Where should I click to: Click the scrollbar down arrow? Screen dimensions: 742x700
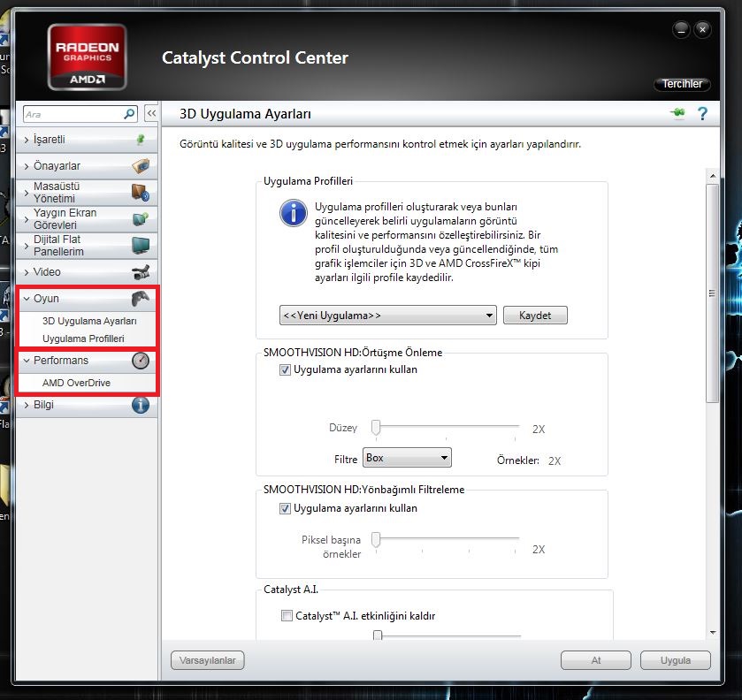713,633
